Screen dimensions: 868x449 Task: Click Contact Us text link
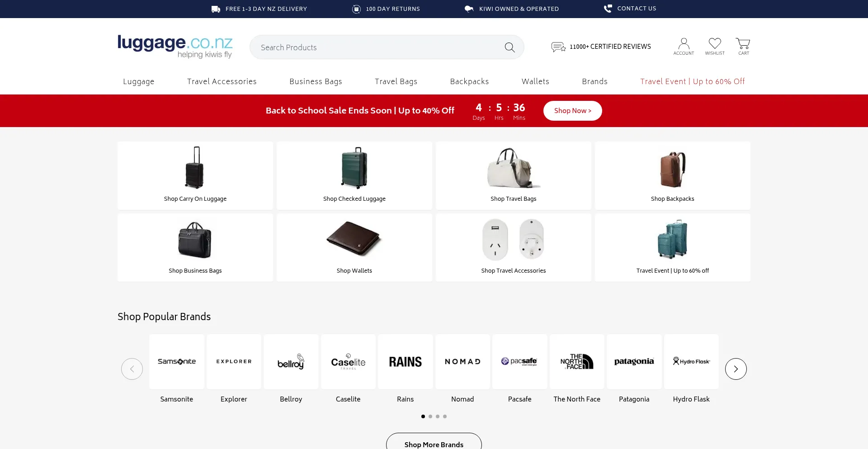pyautogui.click(x=637, y=9)
